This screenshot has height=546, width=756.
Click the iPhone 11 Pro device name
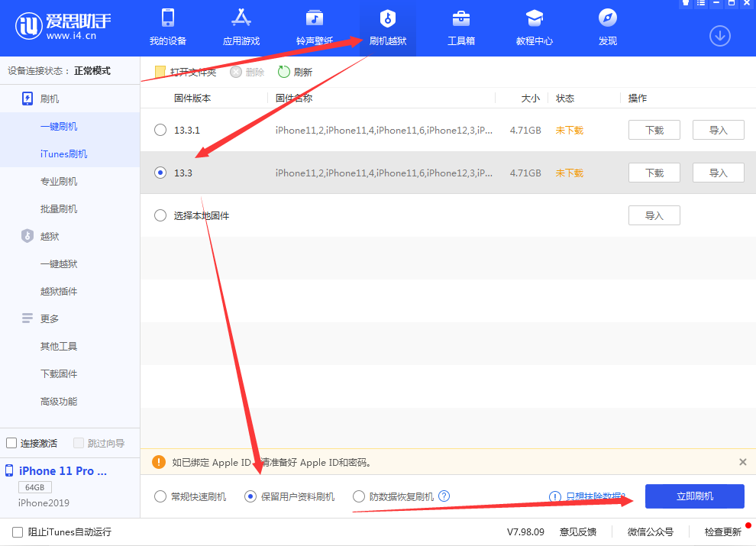tap(63, 470)
